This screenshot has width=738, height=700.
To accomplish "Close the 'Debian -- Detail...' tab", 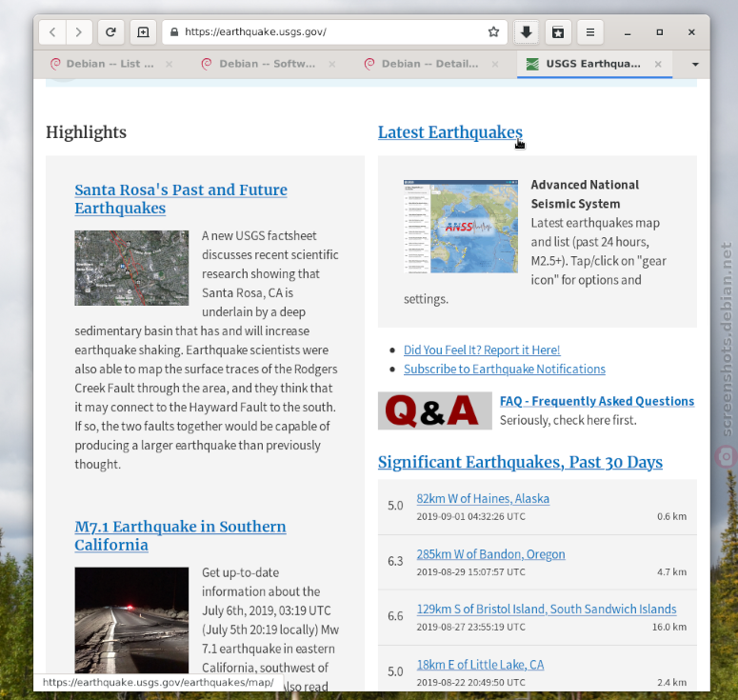I will pyautogui.click(x=494, y=64).
